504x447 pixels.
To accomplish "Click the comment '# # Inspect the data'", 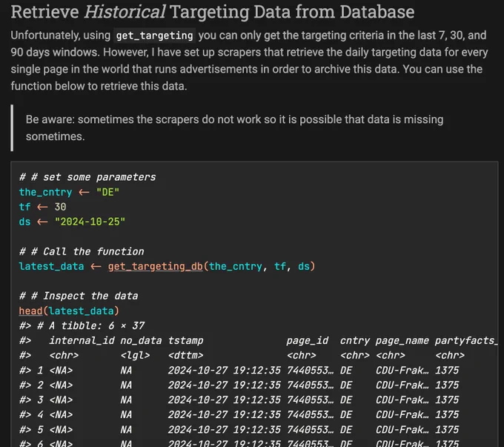I will [x=79, y=296].
